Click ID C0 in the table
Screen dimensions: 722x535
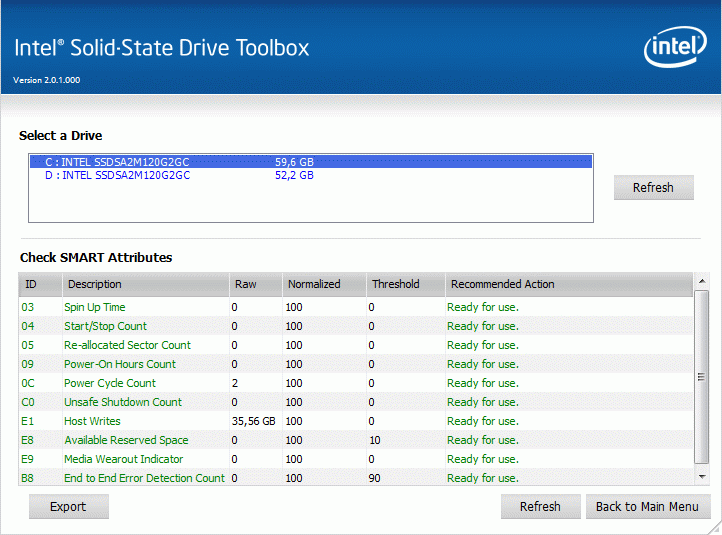click(x=28, y=402)
